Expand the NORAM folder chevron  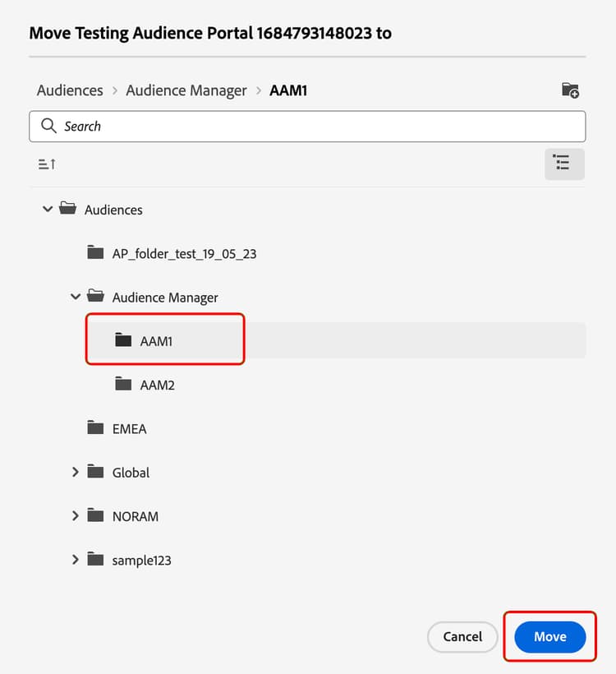tap(76, 516)
